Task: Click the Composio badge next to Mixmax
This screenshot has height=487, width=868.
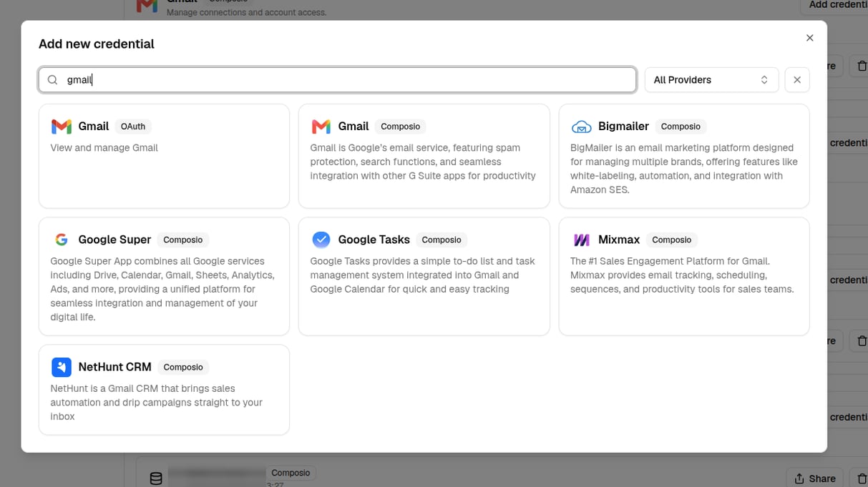Action: coord(672,240)
